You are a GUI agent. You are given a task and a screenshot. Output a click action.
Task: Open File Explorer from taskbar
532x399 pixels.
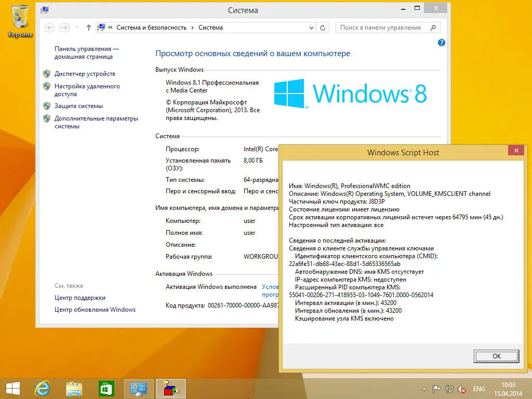pyautogui.click(x=74, y=389)
